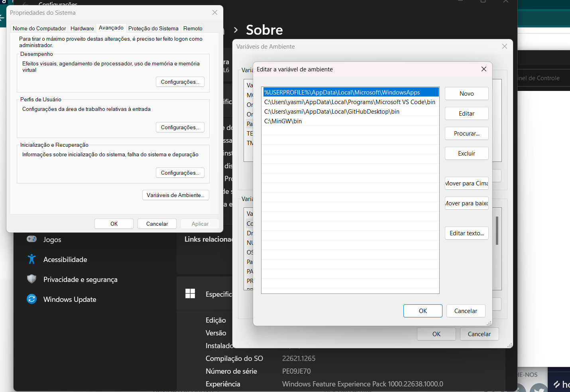570x392 pixels.
Task: Click the Procurar button
Action: [x=467, y=134]
